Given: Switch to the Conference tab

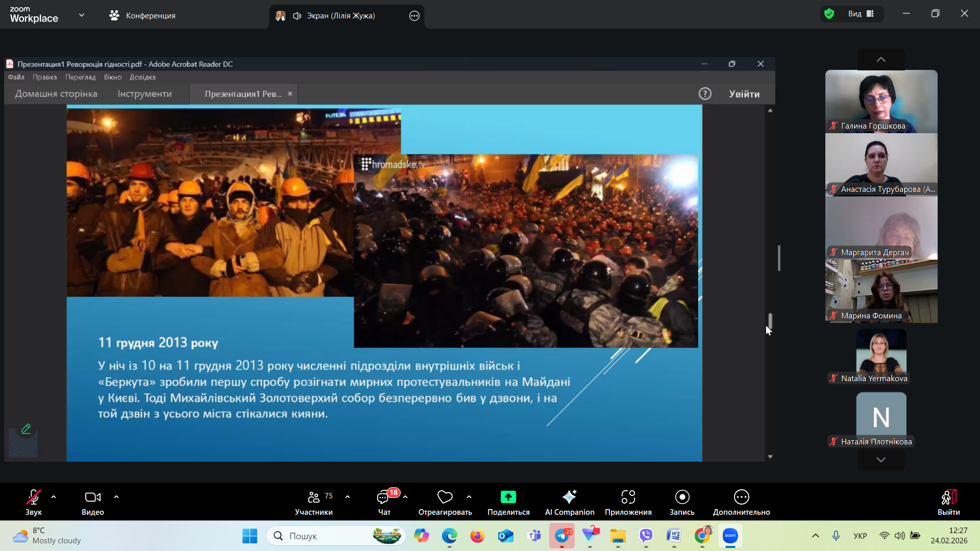Looking at the screenshot, I should pyautogui.click(x=142, y=16).
